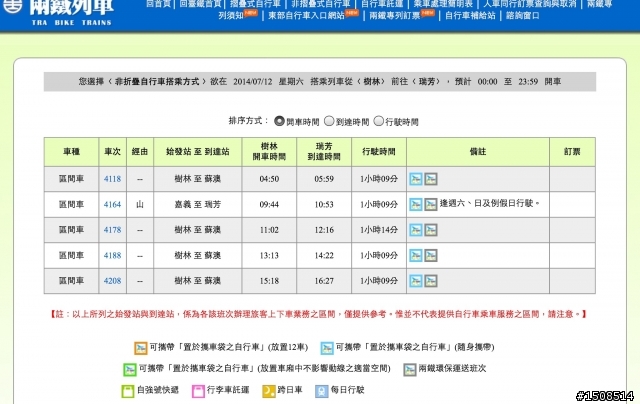The width and height of the screenshot is (640, 404).
Task: Click blue legend icon for 隨身攜帶
Action: (x=327, y=348)
